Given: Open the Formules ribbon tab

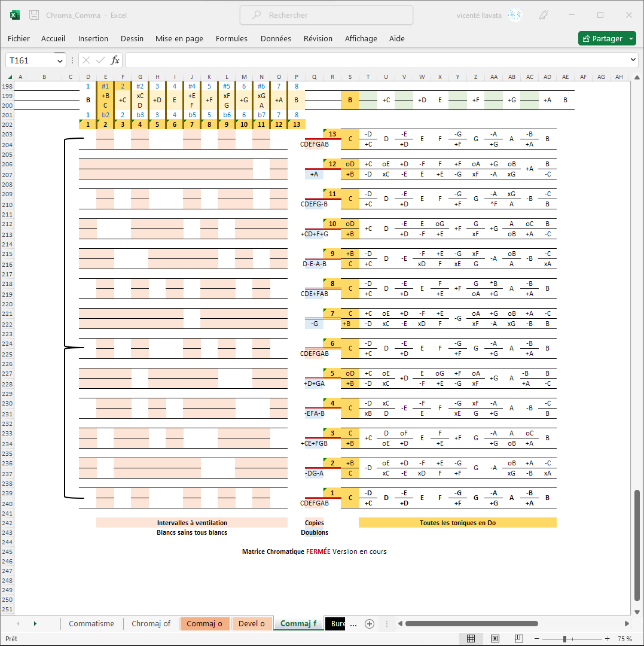Looking at the screenshot, I should pos(231,38).
